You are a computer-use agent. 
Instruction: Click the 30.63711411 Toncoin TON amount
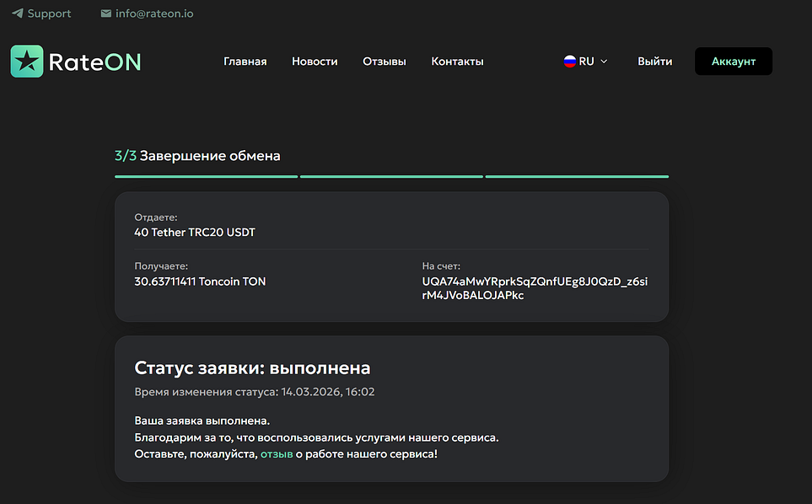click(200, 281)
